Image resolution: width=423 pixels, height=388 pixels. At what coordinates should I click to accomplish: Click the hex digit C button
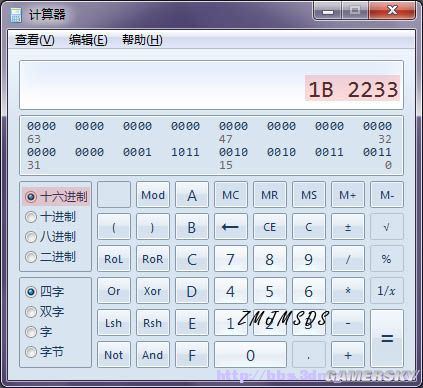pyautogui.click(x=192, y=259)
